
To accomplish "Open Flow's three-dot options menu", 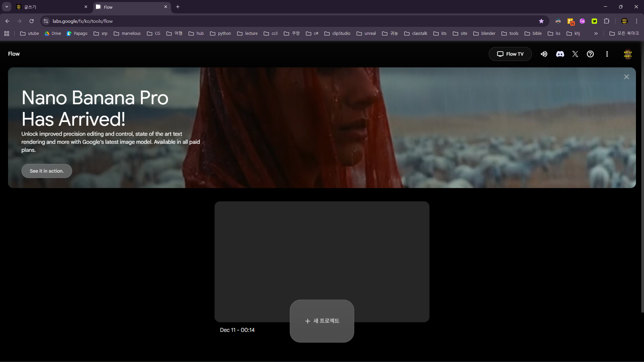I will click(x=607, y=54).
